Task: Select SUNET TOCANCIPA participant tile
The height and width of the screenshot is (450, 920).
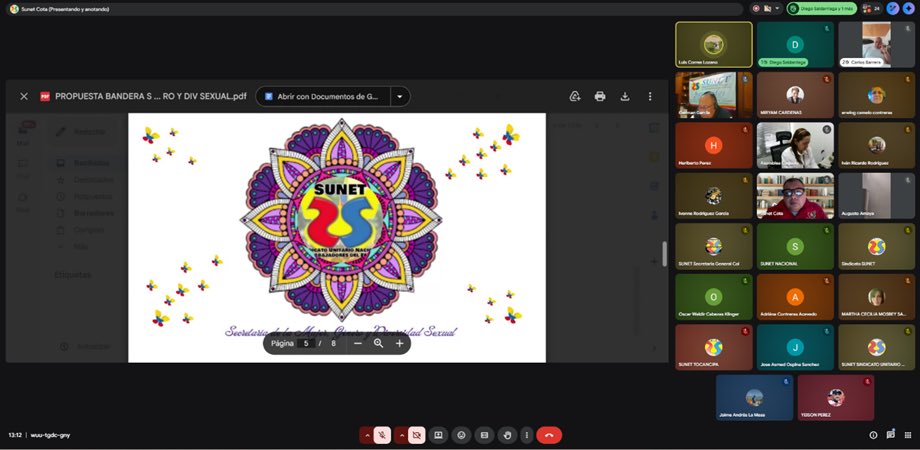Action: (x=713, y=347)
